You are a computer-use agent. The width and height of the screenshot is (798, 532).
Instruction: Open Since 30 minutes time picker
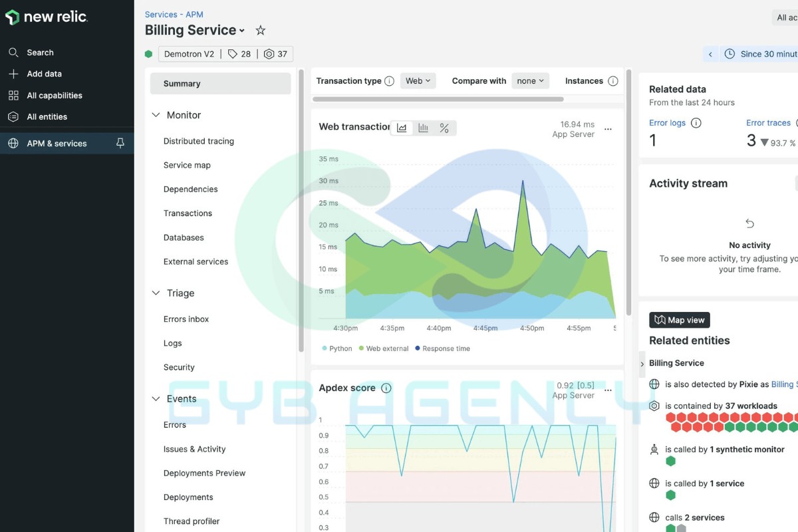tap(761, 54)
